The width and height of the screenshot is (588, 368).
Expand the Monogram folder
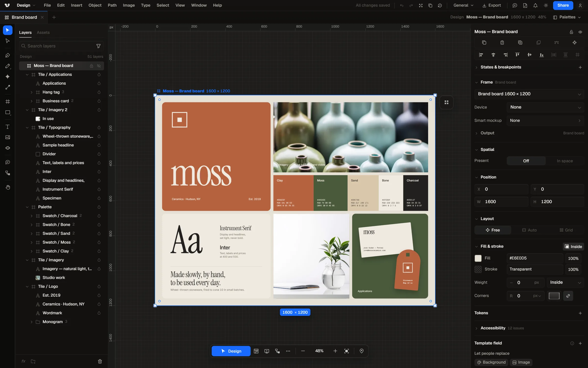[31, 322]
